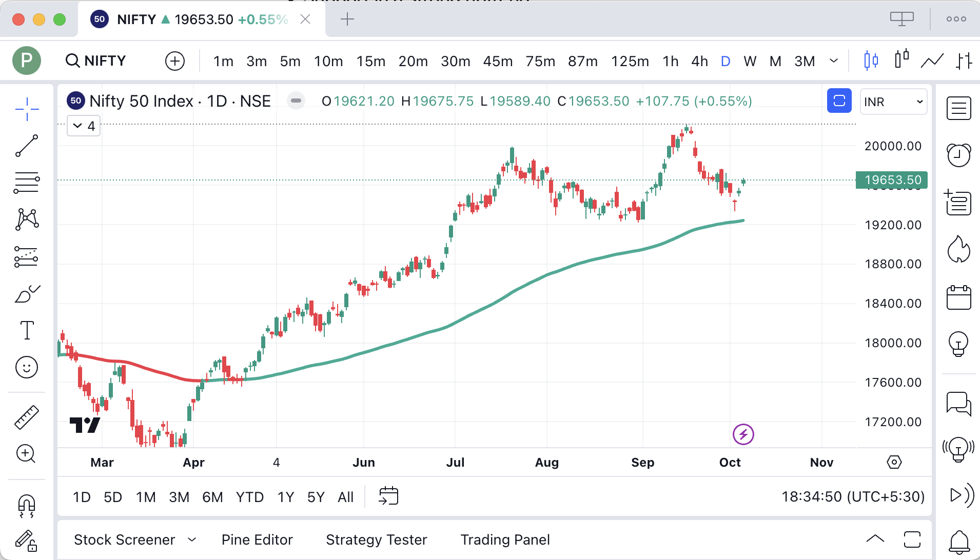This screenshot has height=560, width=980.
Task: Open the ideas lightbulb panel
Action: pos(958,344)
